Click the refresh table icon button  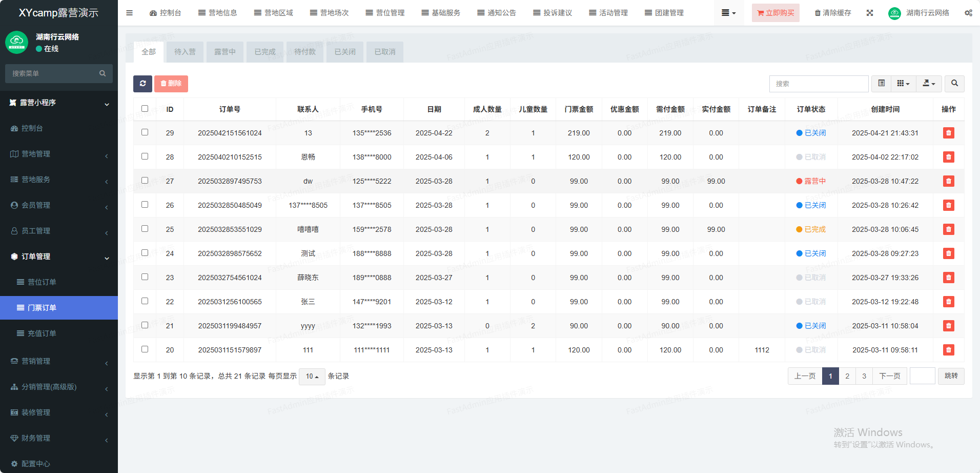coord(142,84)
